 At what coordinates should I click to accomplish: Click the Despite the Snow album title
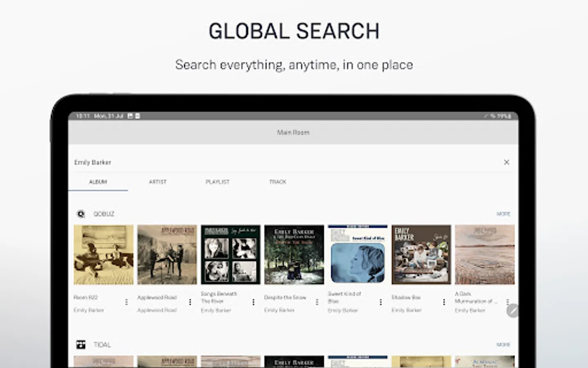tap(285, 297)
